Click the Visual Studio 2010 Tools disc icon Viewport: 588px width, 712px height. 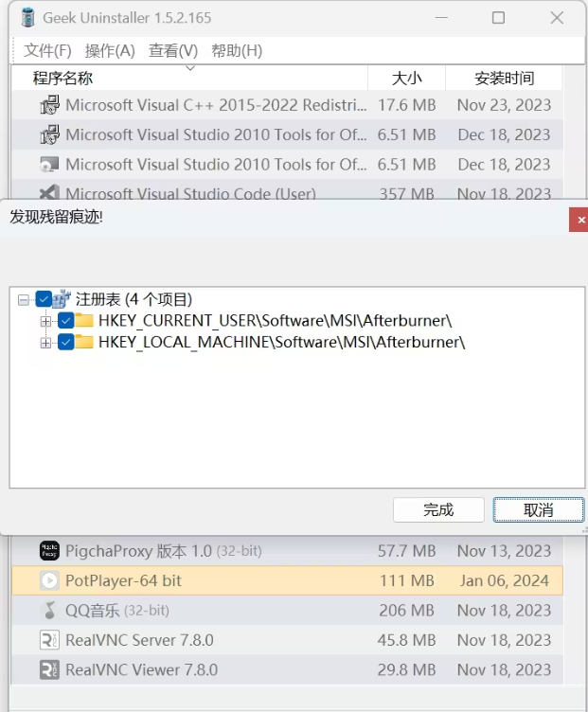[49, 165]
